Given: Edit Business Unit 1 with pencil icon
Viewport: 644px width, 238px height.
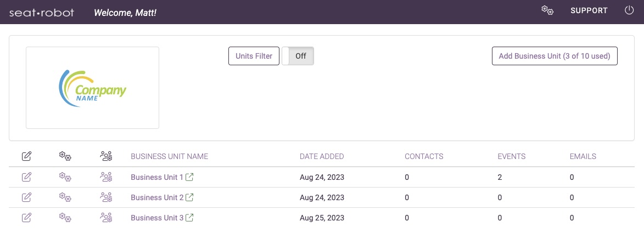Looking at the screenshot, I should 27,177.
